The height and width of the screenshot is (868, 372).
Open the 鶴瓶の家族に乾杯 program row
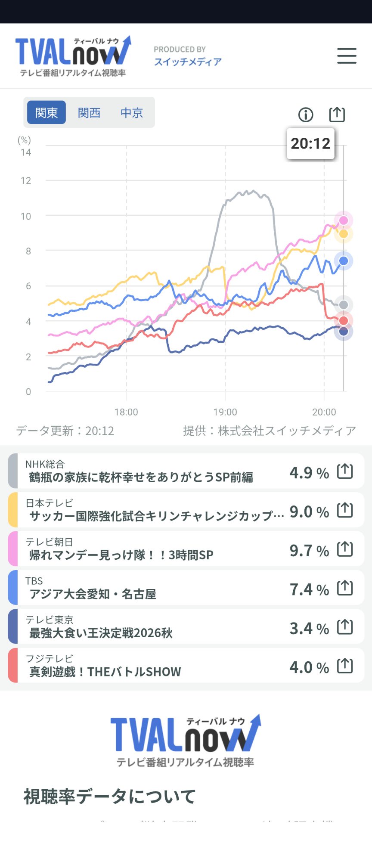pyautogui.click(x=186, y=471)
